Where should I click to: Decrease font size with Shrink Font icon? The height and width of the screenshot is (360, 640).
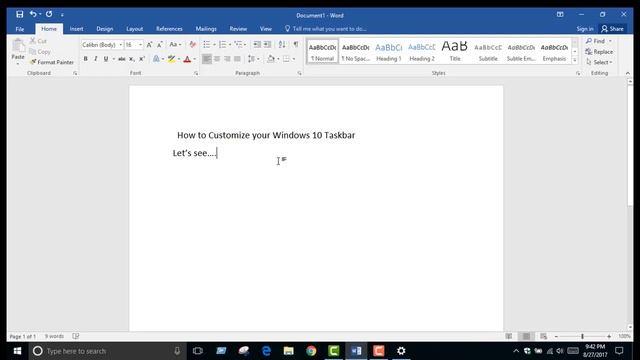point(160,44)
